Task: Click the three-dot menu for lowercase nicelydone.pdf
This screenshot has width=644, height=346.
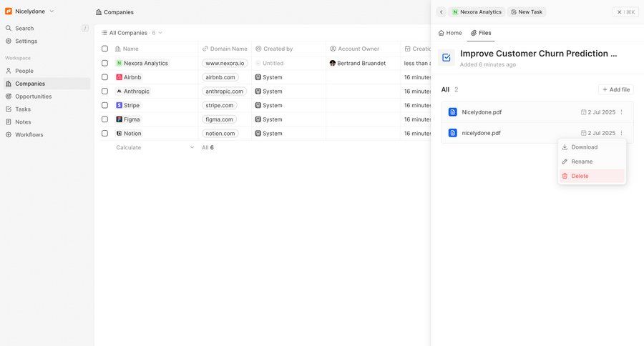Action: [x=621, y=133]
